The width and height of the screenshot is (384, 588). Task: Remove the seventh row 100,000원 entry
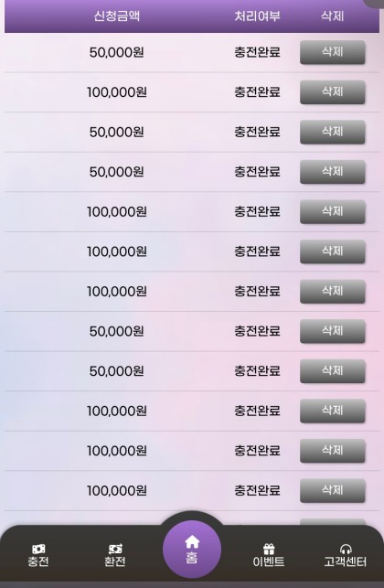click(x=332, y=292)
